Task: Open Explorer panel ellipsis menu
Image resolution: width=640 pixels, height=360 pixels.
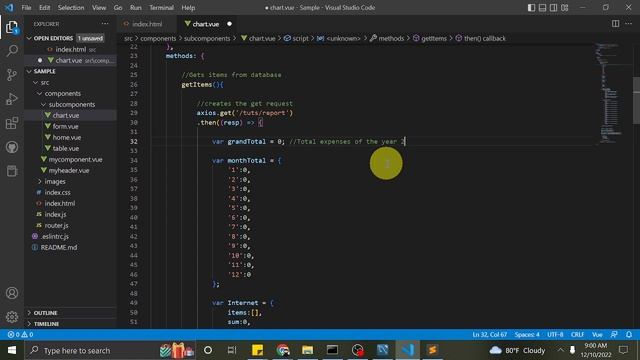Action: coord(105,24)
